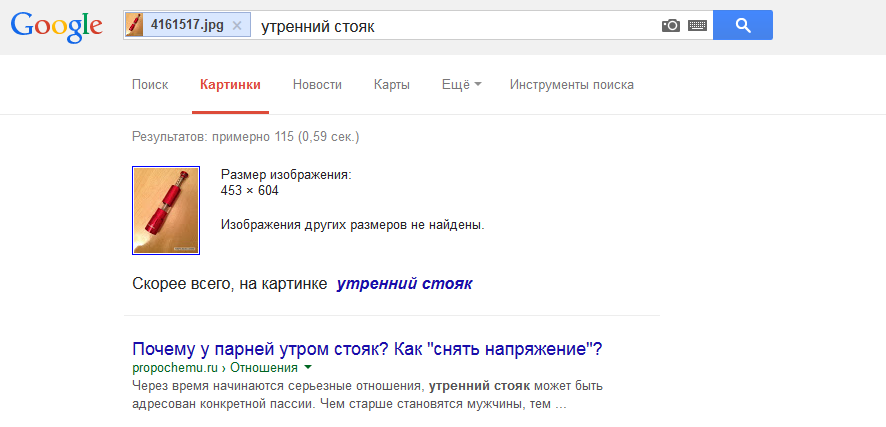Click the small image icon in the search chip
The height and width of the screenshot is (427, 886).
pos(134,26)
